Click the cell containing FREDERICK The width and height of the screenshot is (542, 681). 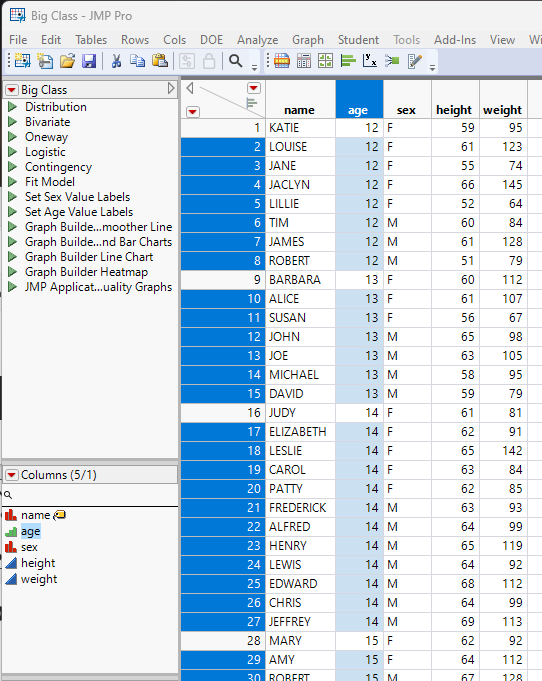point(300,508)
